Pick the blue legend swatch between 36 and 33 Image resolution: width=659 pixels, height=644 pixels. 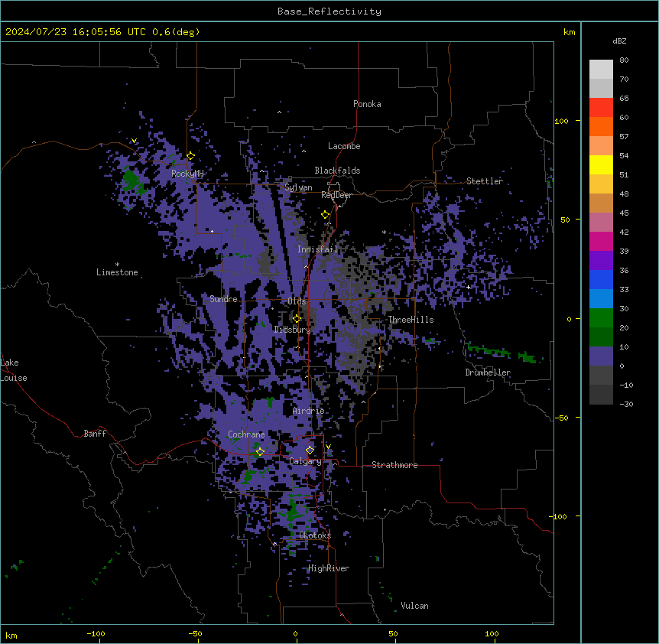click(x=601, y=279)
